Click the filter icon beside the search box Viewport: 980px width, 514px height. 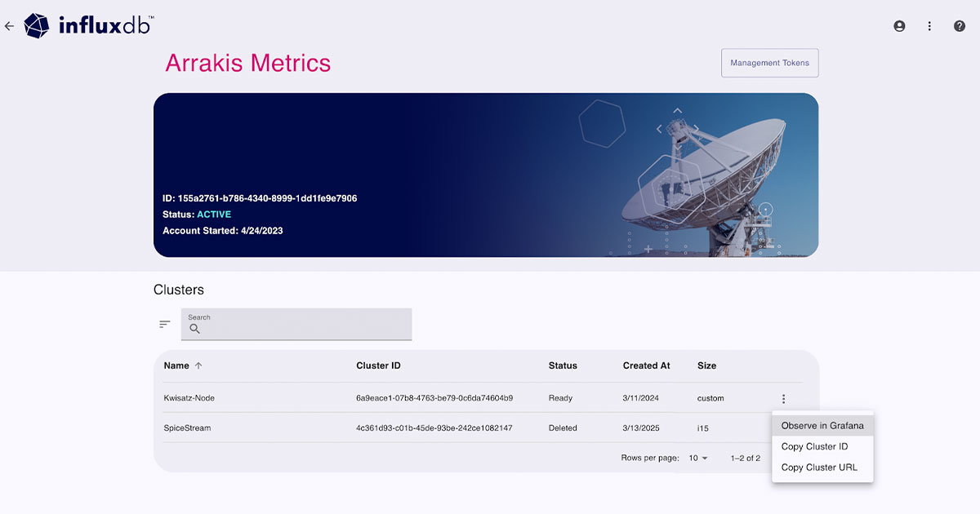(x=164, y=324)
